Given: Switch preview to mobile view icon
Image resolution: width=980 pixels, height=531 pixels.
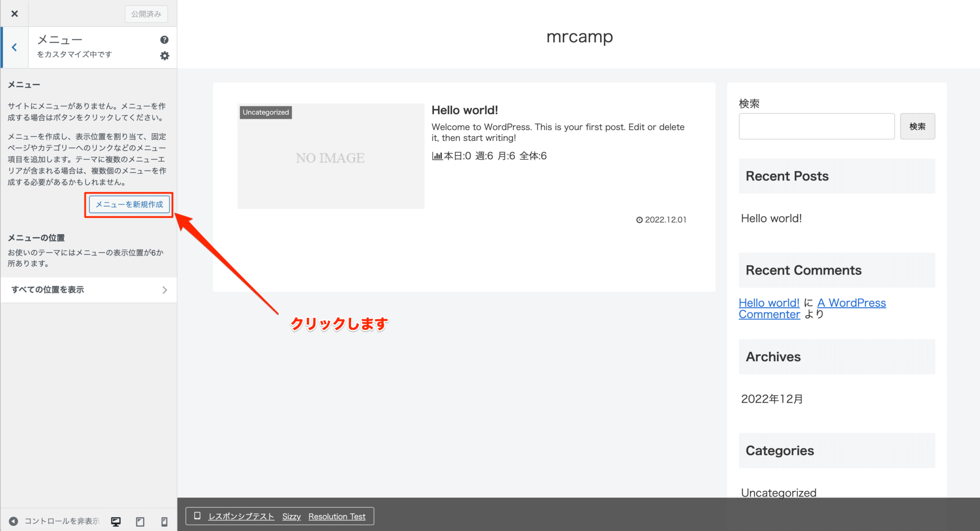Looking at the screenshot, I should 164,521.
